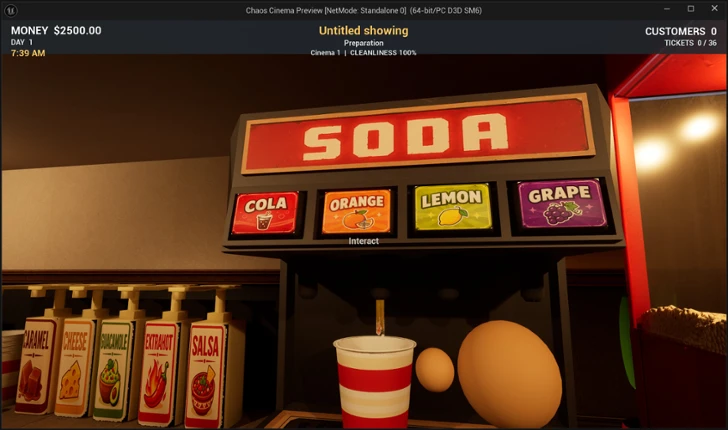Click the popcorn bin at right
The width and height of the screenshot is (728, 430).
(x=681, y=362)
